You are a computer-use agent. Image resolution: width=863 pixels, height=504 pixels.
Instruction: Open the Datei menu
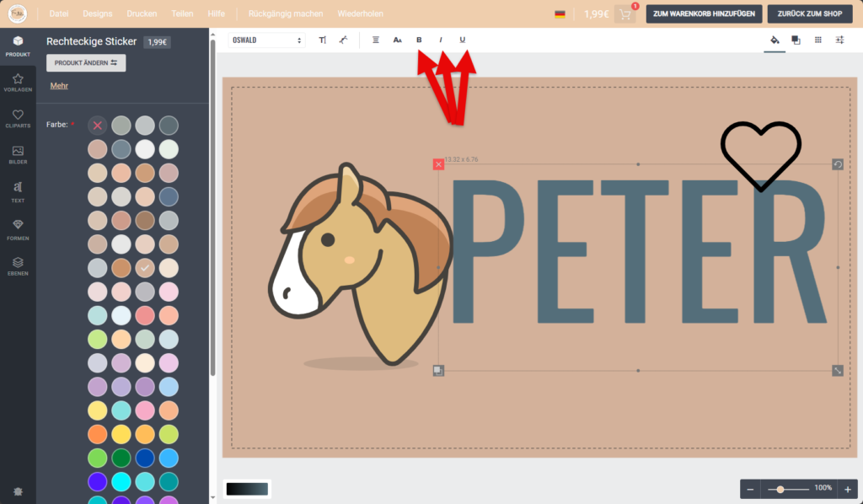(59, 14)
